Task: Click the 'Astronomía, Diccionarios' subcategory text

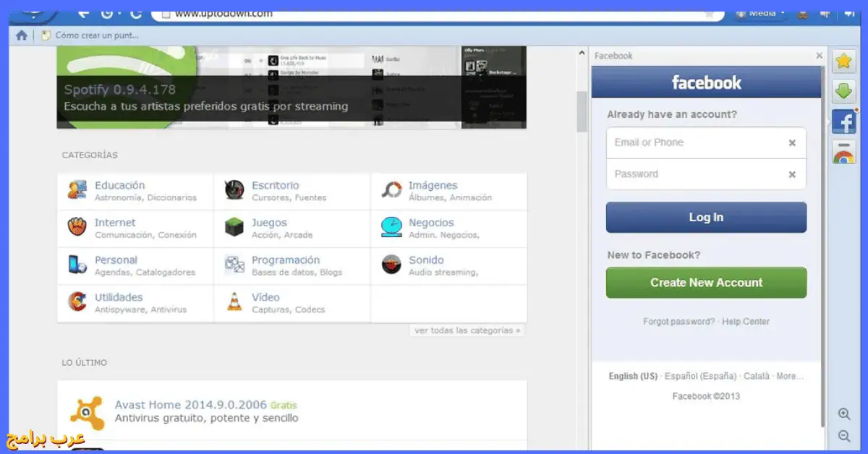Action: [145, 197]
